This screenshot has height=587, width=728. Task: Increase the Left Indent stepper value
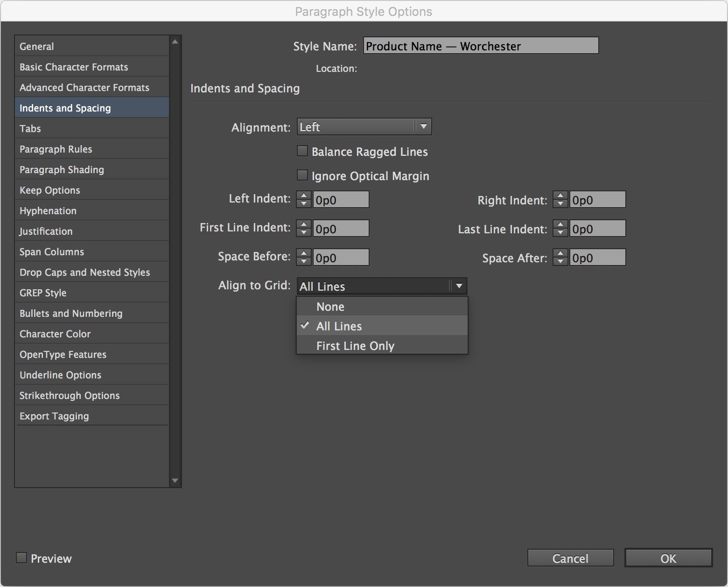pyautogui.click(x=304, y=196)
